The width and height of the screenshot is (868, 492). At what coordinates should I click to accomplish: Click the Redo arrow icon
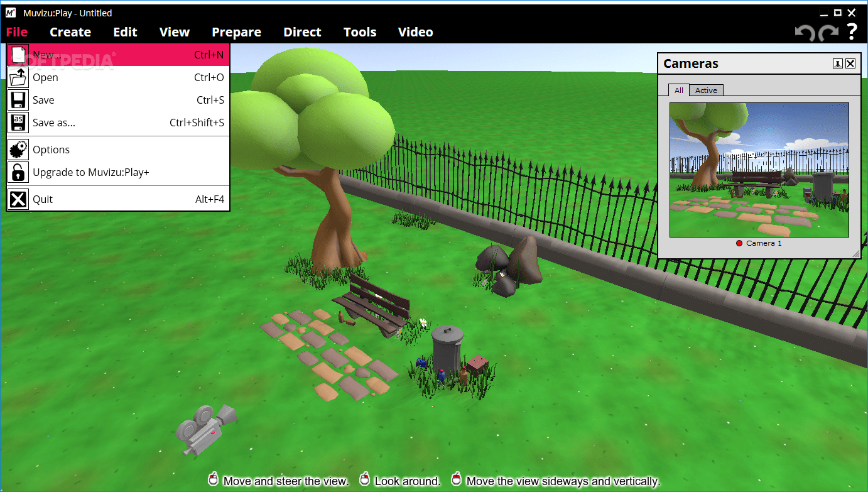point(828,32)
